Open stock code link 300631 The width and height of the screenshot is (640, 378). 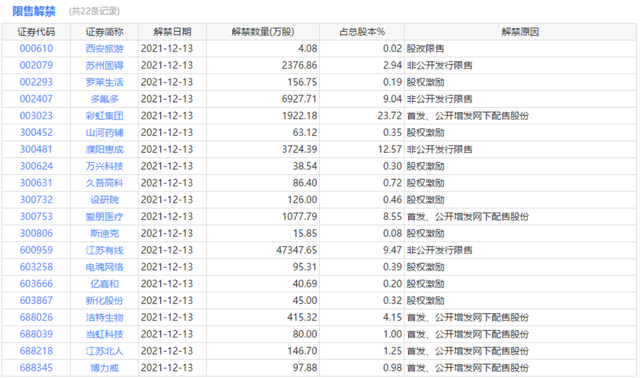(x=36, y=183)
